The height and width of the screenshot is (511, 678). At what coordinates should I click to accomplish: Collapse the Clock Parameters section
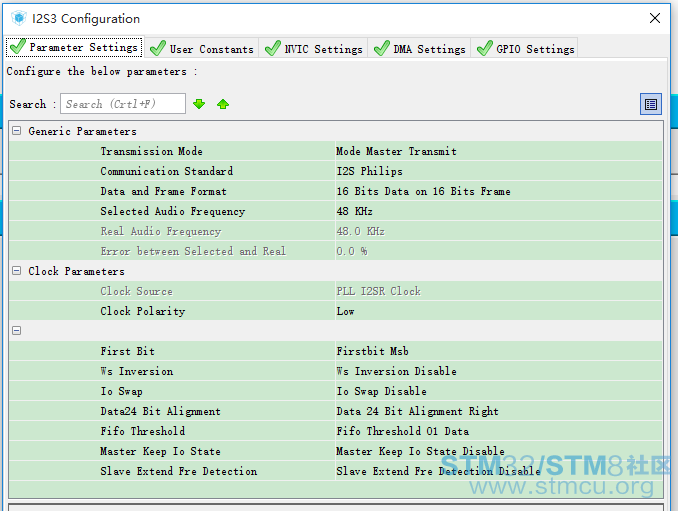[16, 271]
